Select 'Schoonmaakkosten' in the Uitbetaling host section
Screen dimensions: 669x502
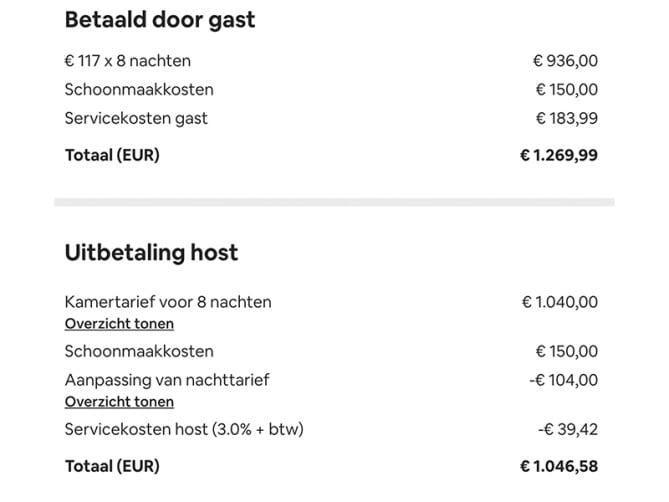click(139, 352)
